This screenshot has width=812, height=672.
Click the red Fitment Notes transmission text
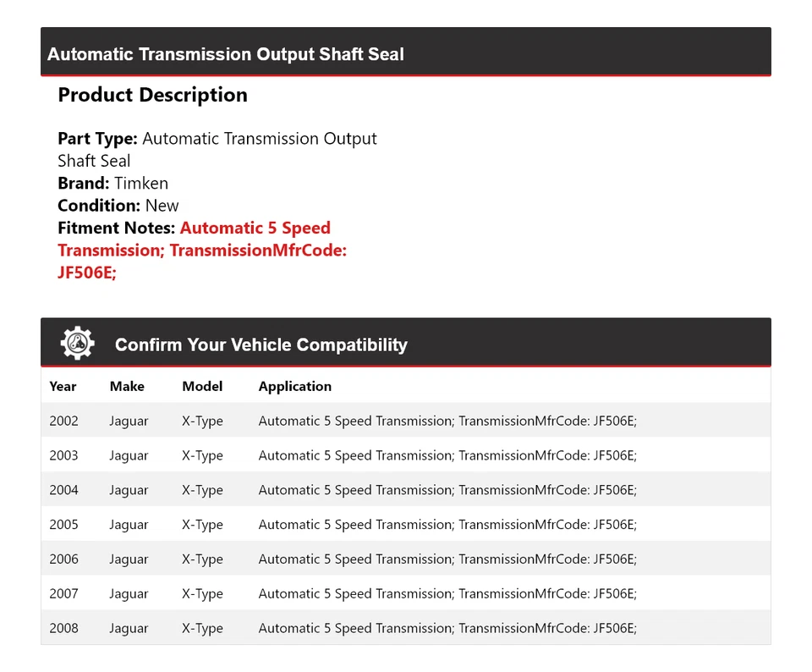pyautogui.click(x=202, y=251)
